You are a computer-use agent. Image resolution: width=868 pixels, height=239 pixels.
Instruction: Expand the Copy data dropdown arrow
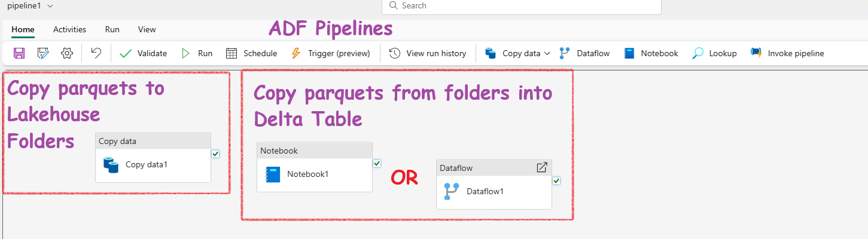pyautogui.click(x=547, y=53)
